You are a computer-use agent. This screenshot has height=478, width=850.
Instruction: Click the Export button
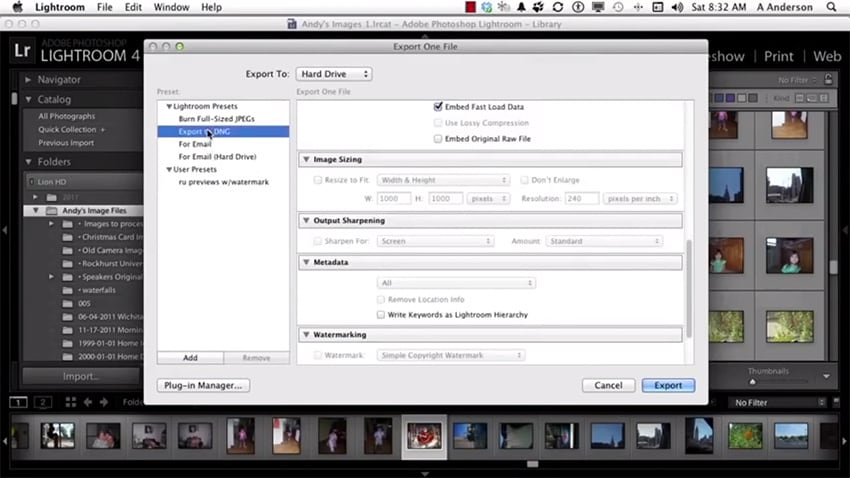tap(668, 385)
